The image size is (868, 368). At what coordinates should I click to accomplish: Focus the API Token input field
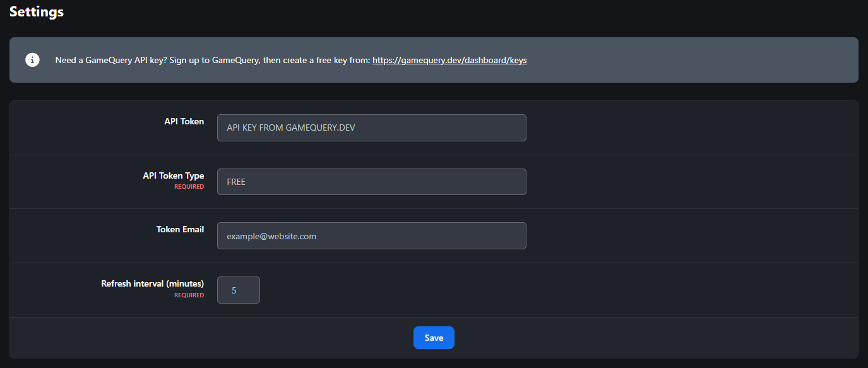(x=372, y=128)
